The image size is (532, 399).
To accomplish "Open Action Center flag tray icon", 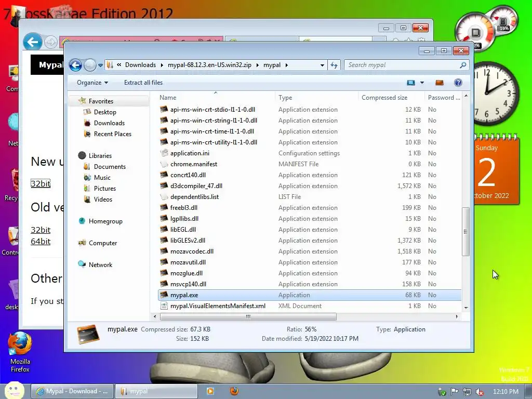I will pyautogui.click(x=454, y=392).
